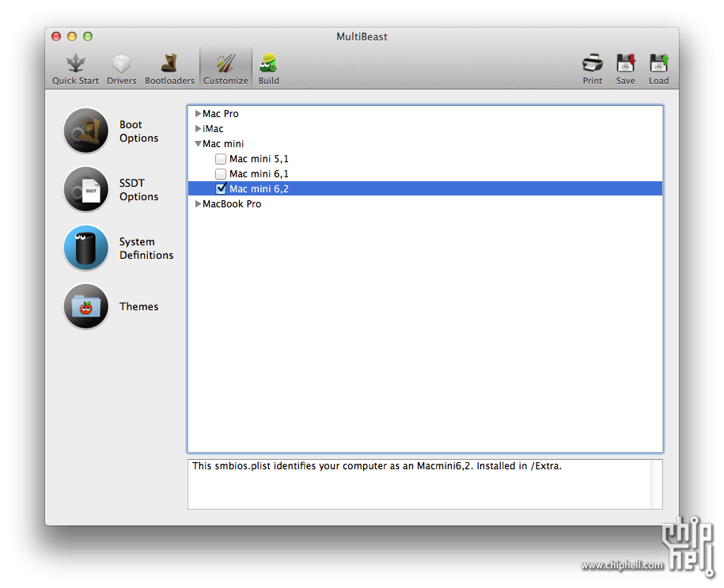Screen dimensions: 724x588
Task: Collapse the Mac mini disclosure triangle
Action: point(198,144)
